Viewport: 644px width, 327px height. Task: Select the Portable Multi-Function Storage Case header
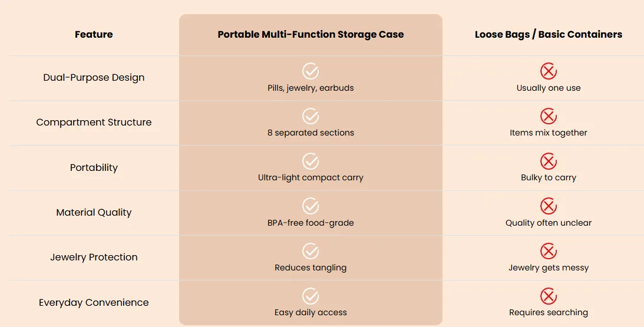311,35
